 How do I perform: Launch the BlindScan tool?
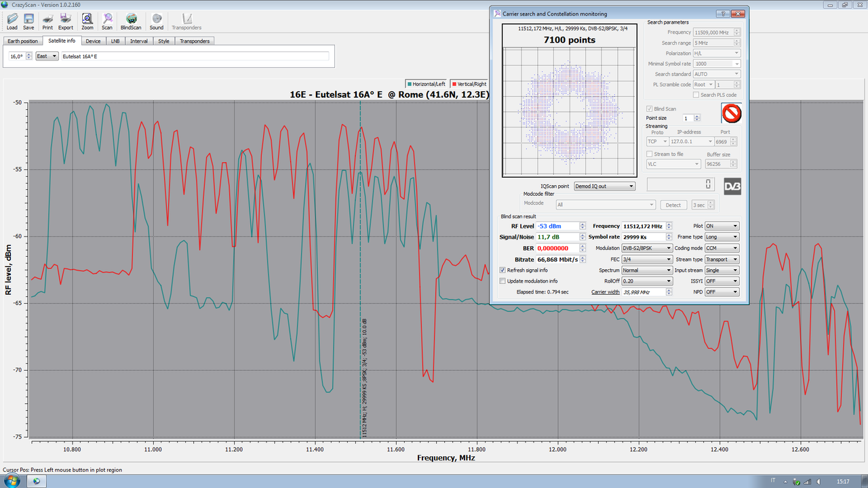click(x=131, y=21)
